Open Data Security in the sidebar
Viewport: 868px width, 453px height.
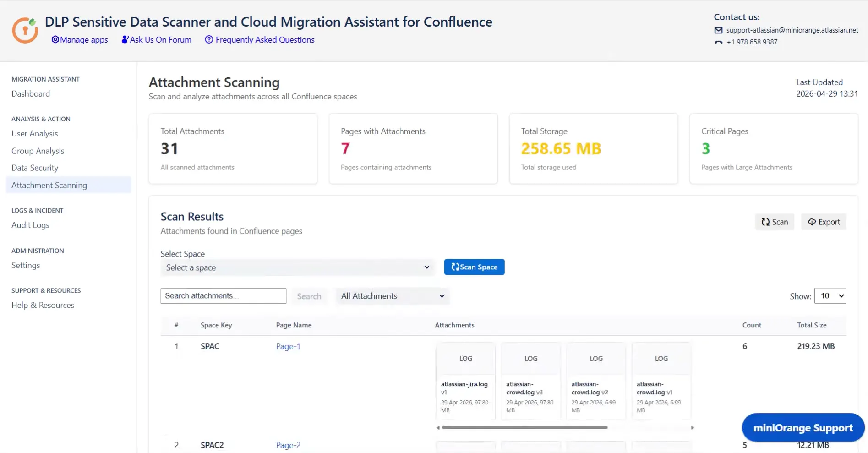point(35,168)
